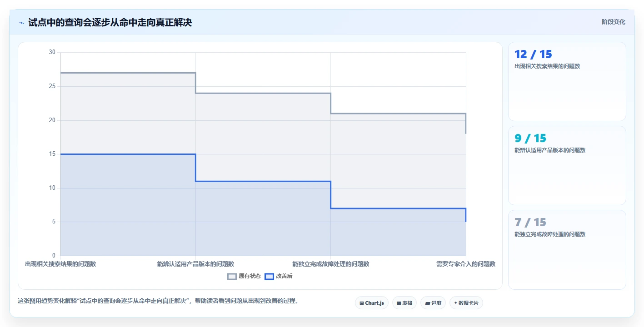644x327 pixels.
Task: Click the 阶段变化 label in header
Action: coord(613,22)
